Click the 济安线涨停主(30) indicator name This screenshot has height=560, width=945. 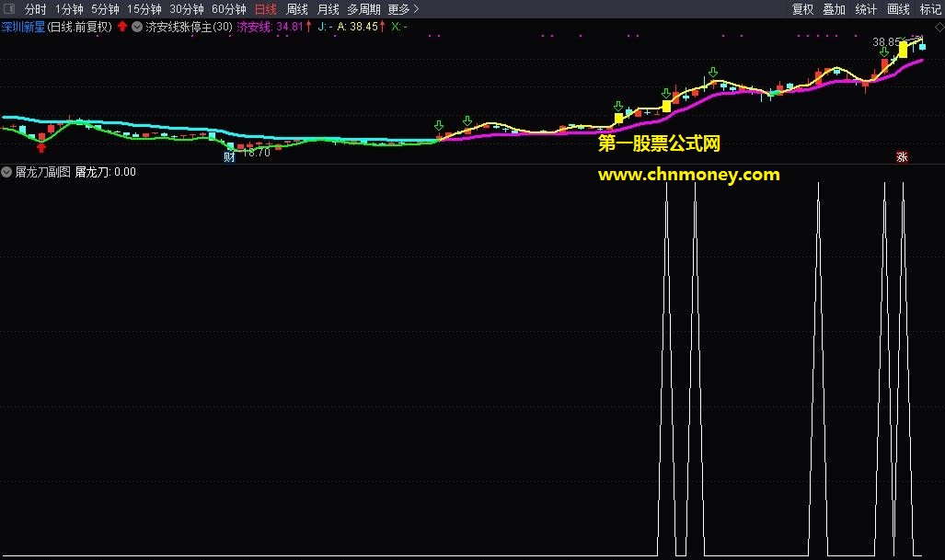point(190,27)
